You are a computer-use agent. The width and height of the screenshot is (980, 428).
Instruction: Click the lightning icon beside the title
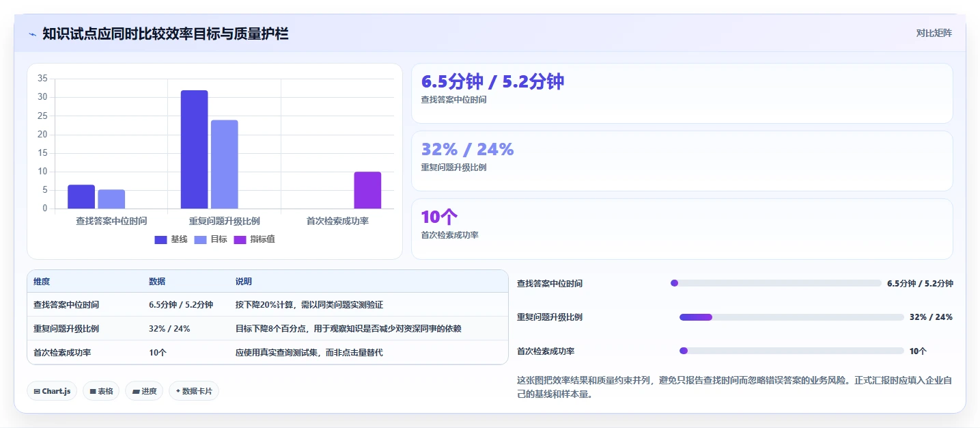tap(32, 34)
